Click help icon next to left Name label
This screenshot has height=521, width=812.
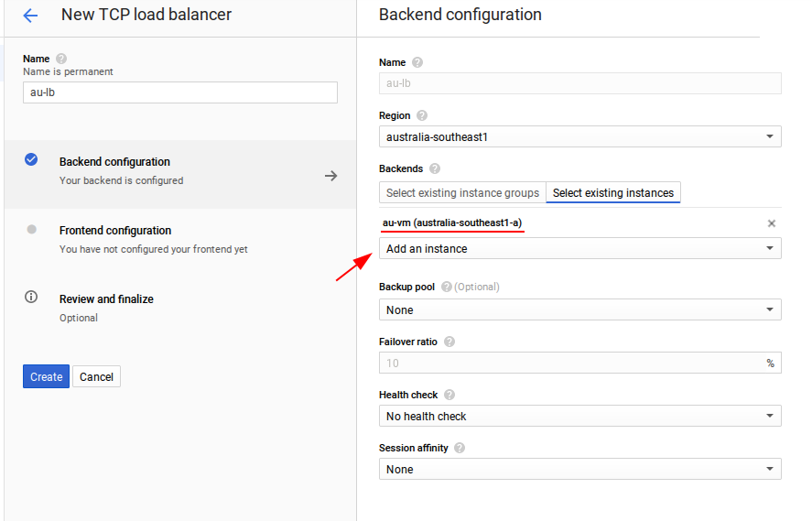(61, 59)
